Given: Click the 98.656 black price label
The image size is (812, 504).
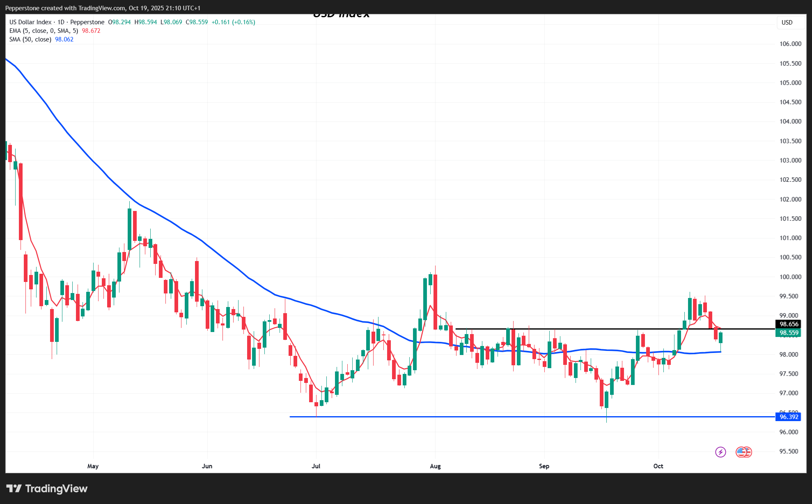Looking at the screenshot, I should pos(789,324).
